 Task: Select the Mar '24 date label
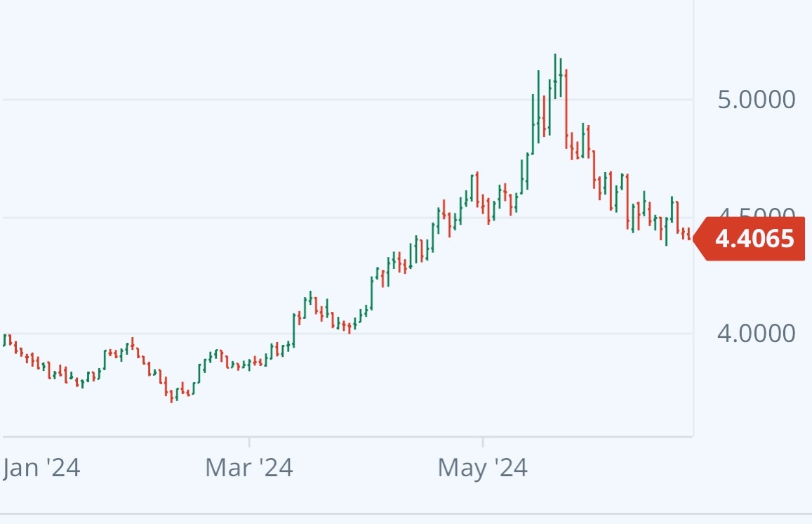248,468
